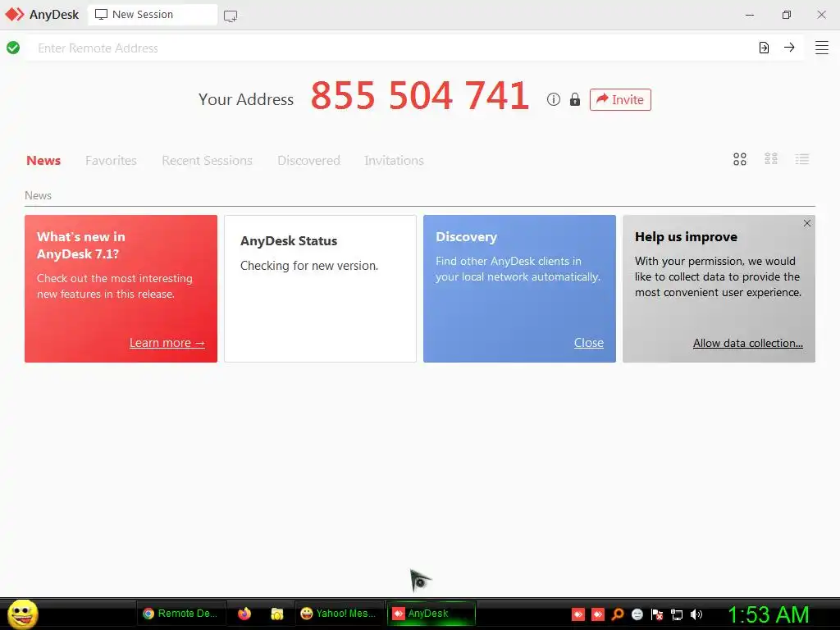Image resolution: width=840 pixels, height=630 pixels.
Task: Click the network tray icon
Action: [x=677, y=614]
